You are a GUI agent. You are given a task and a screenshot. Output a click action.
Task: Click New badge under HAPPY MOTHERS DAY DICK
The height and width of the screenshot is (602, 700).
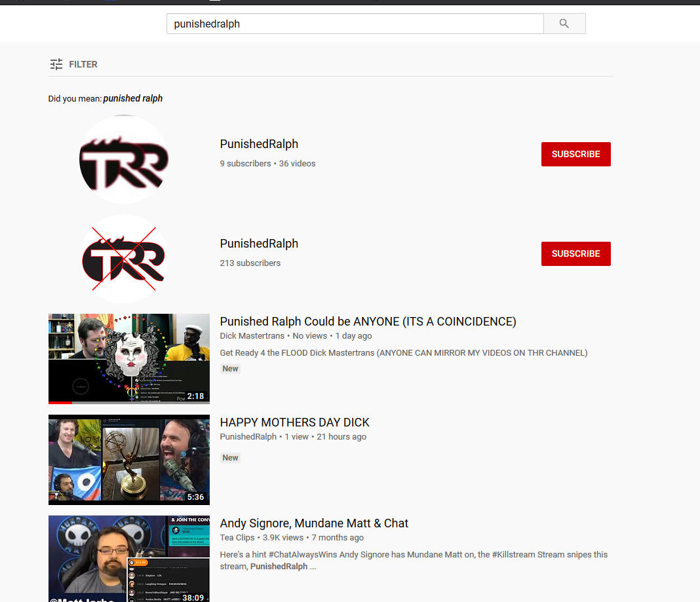tap(230, 457)
